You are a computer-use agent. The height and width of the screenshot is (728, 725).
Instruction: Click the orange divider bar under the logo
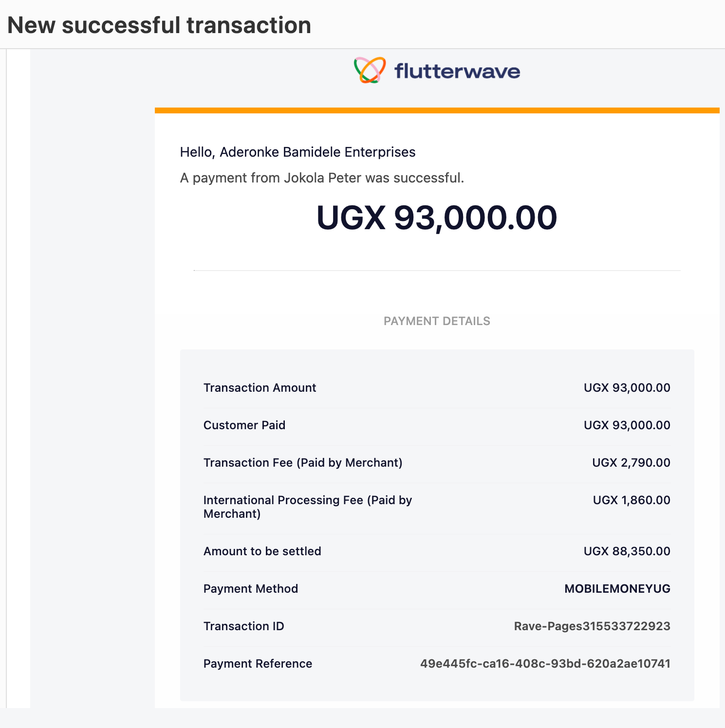[437, 110]
